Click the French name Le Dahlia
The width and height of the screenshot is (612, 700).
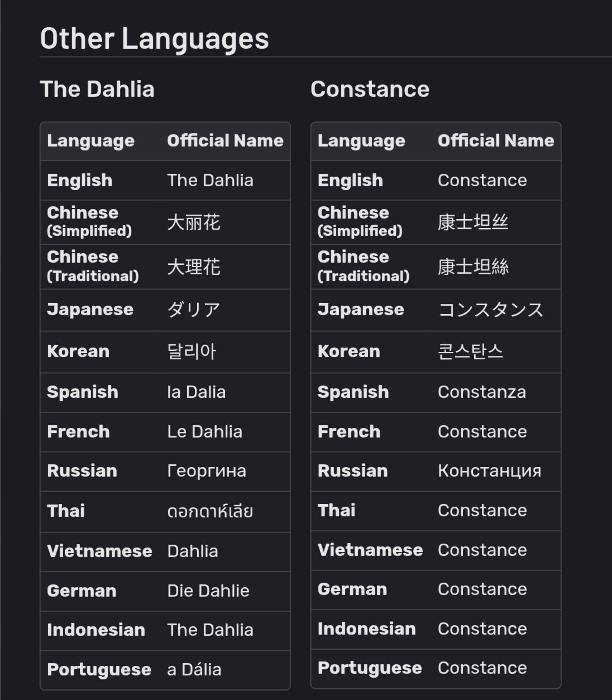[x=205, y=432]
